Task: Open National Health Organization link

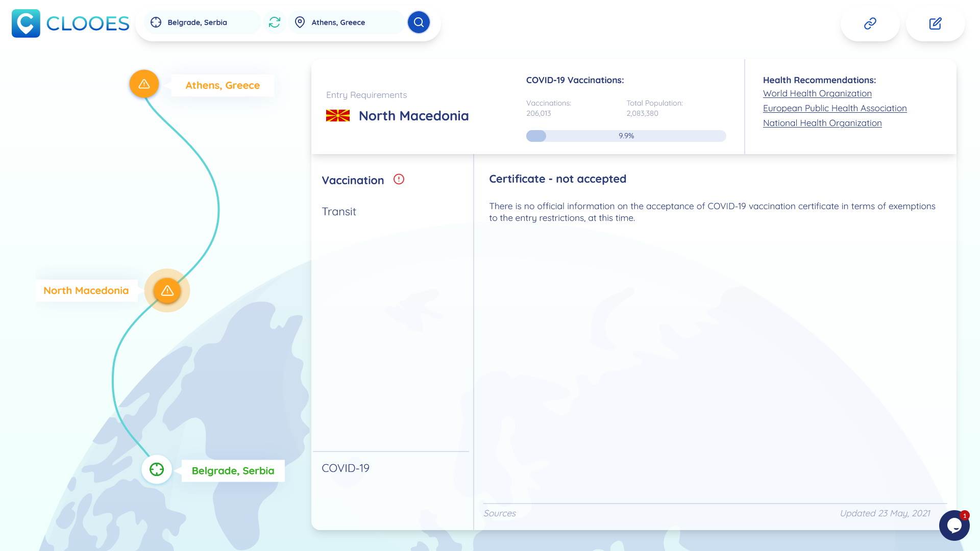Action: (822, 123)
